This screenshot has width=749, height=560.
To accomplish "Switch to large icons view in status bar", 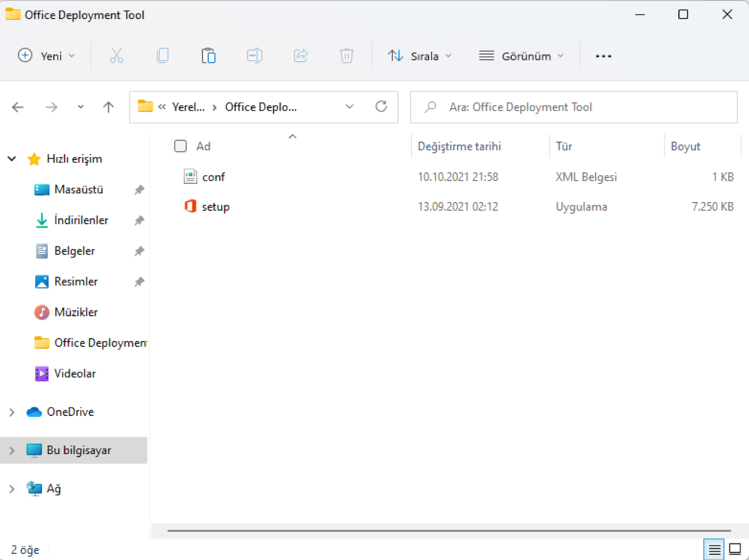I will coord(735,549).
